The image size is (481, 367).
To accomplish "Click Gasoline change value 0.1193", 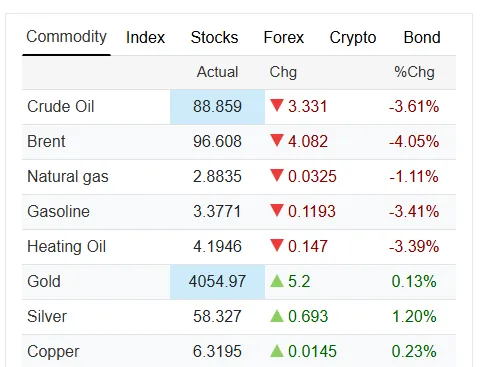I will click(312, 211).
